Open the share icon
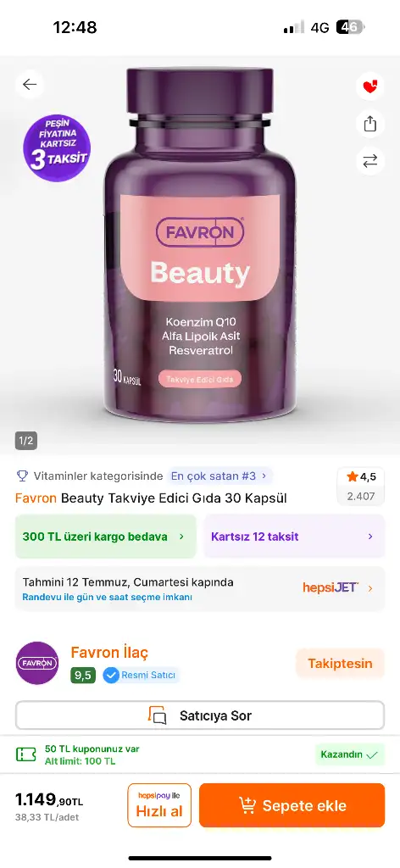400x868 pixels. pyautogui.click(x=369, y=124)
